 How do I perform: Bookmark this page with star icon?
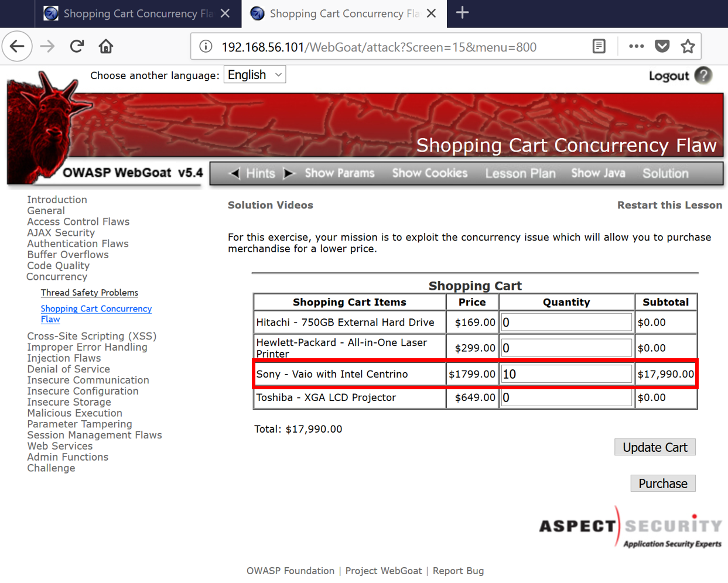[x=688, y=46]
